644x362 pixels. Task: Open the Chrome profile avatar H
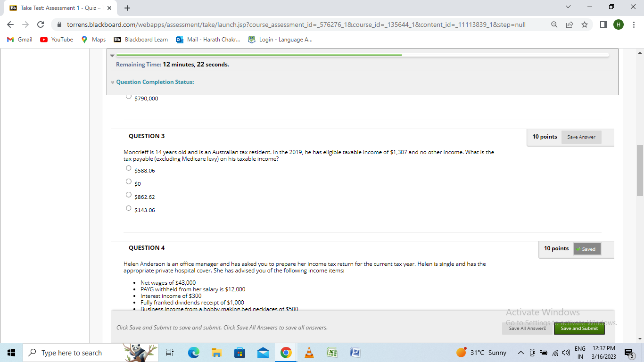(619, 25)
